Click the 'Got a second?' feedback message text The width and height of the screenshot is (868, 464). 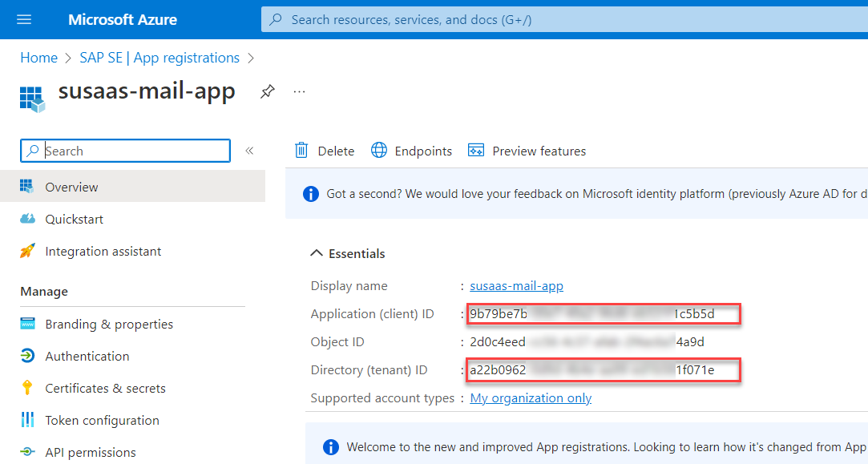[x=597, y=194]
